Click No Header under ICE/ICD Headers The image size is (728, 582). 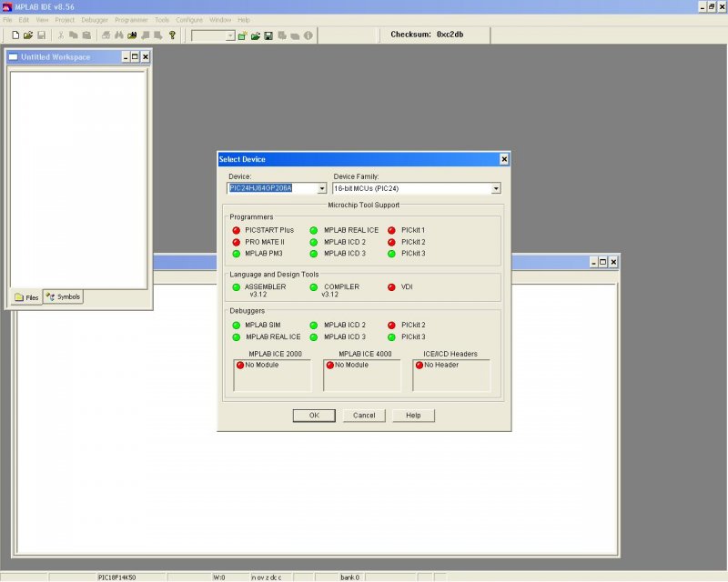click(x=441, y=365)
